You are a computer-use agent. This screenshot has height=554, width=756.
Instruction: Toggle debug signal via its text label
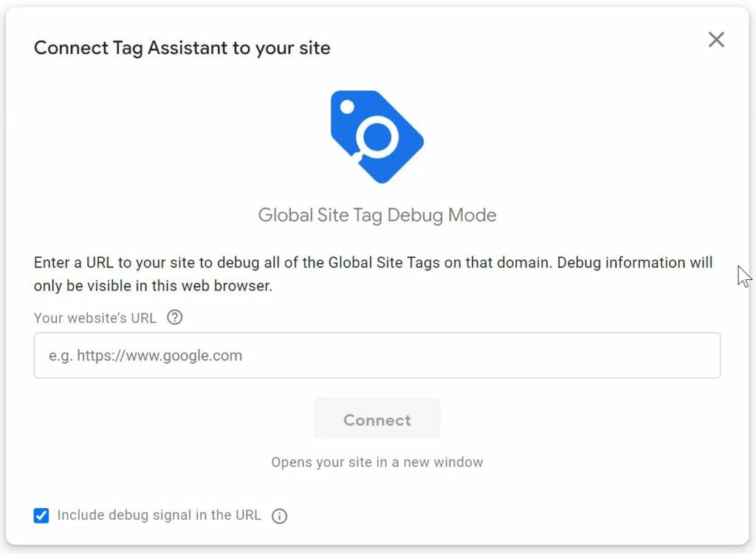[x=159, y=515]
